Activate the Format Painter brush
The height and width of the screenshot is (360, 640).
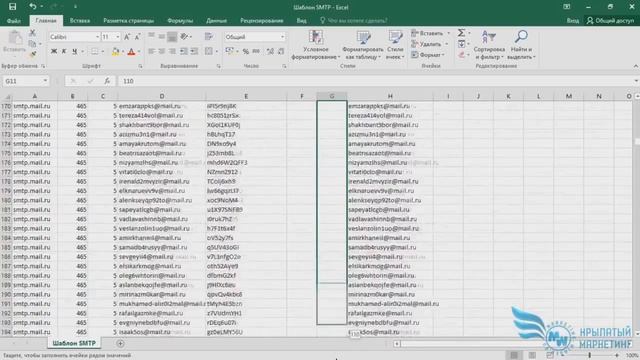(33, 53)
